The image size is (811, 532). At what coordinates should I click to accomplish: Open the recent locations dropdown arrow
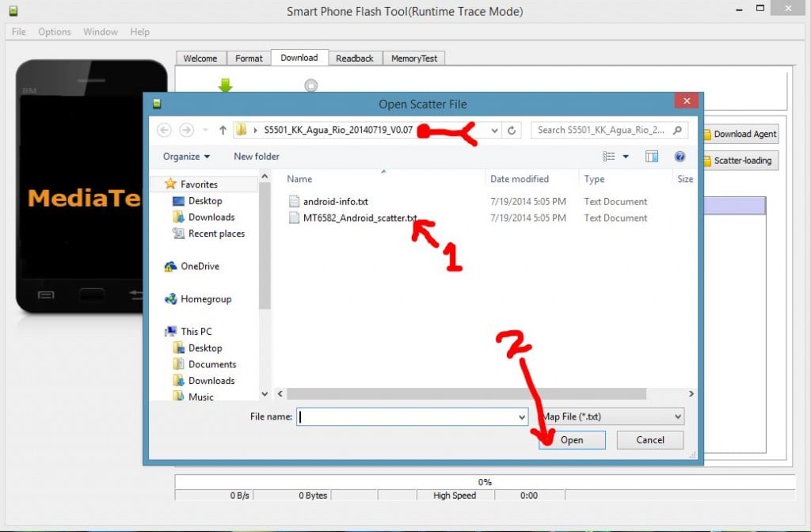(x=205, y=131)
